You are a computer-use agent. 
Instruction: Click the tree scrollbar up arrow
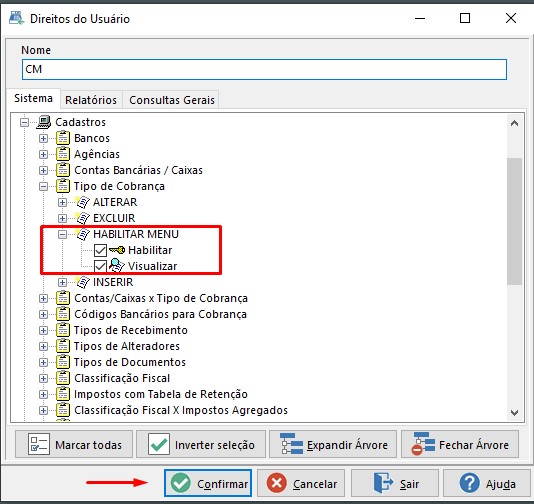click(x=515, y=123)
